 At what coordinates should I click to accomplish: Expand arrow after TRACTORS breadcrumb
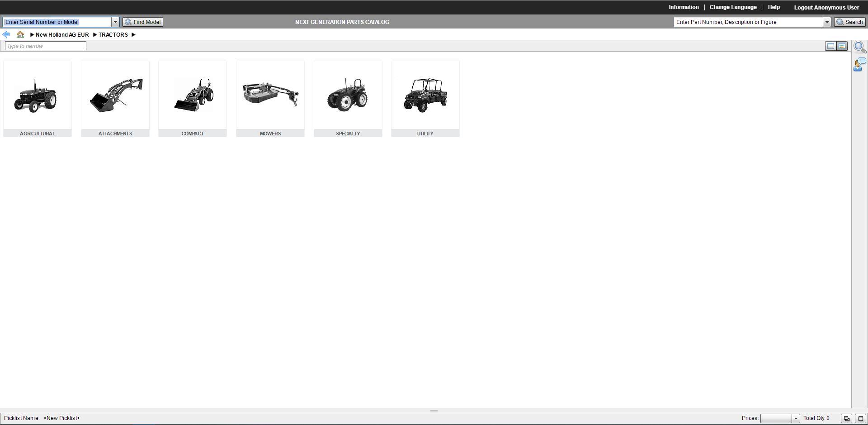click(133, 35)
